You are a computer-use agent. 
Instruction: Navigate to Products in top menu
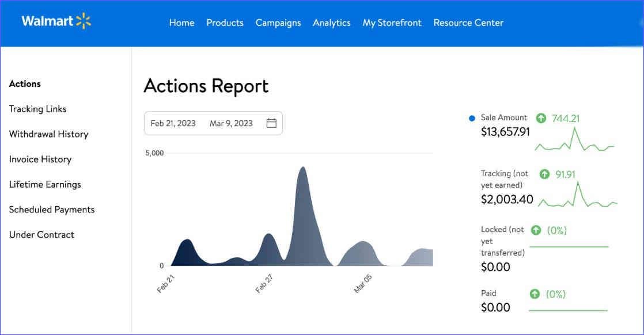[225, 22]
